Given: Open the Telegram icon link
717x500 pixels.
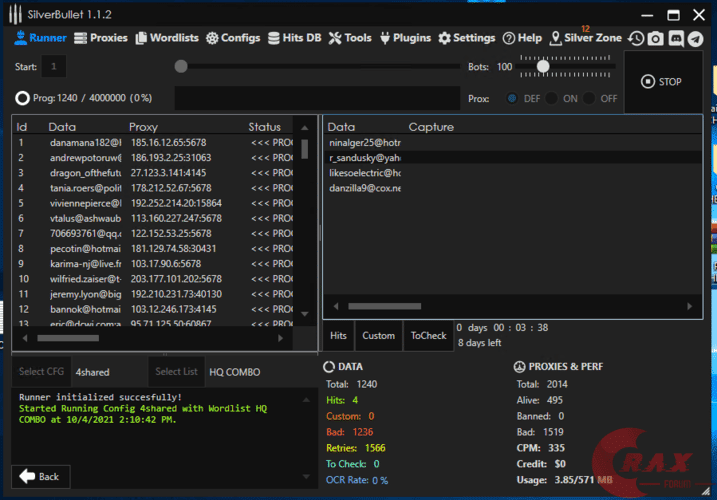Looking at the screenshot, I should point(694,38).
